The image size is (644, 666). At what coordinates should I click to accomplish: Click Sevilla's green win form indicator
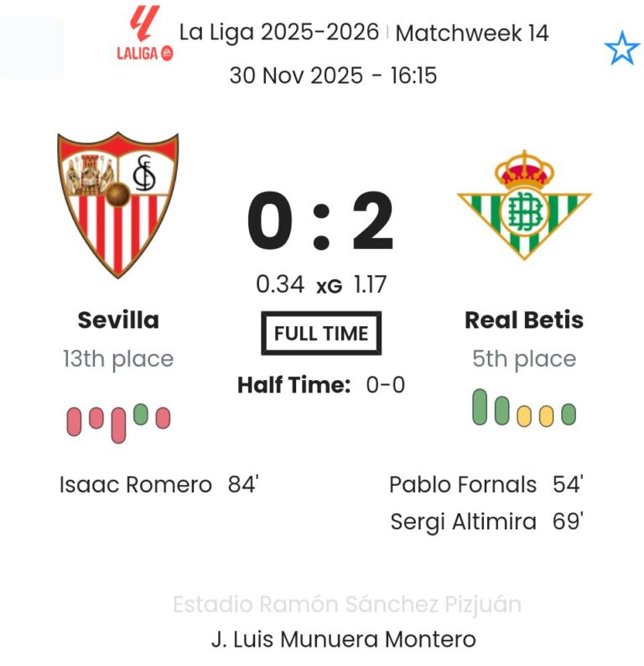[x=140, y=414]
